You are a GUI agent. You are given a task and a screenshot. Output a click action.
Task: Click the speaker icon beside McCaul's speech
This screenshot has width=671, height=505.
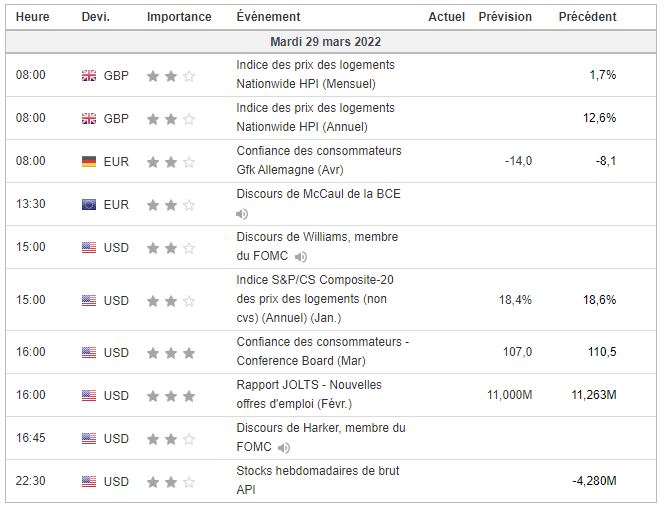click(x=242, y=214)
